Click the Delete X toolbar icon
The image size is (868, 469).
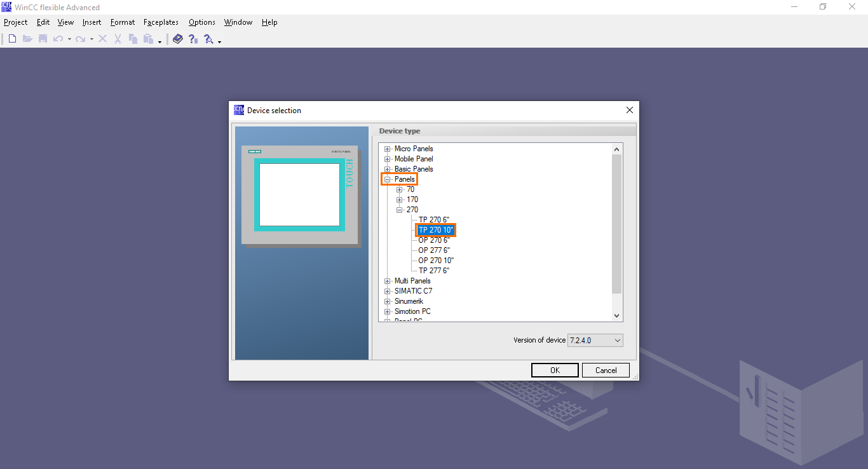(x=102, y=39)
